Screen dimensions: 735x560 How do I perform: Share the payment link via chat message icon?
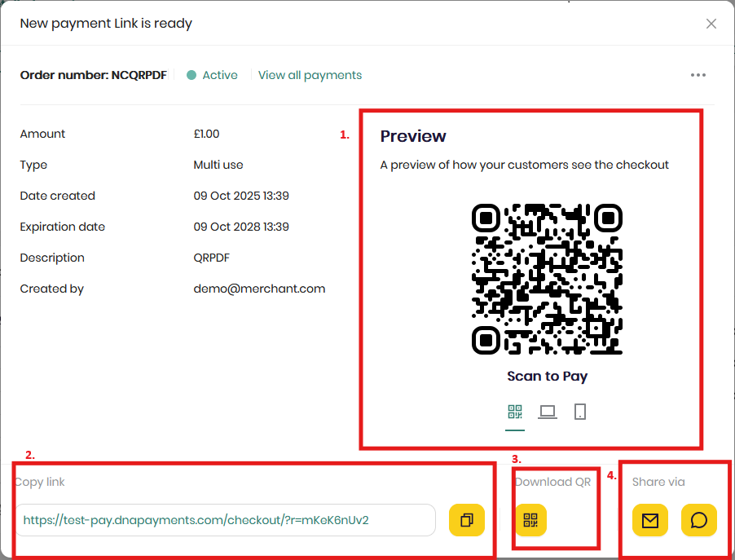tap(699, 520)
